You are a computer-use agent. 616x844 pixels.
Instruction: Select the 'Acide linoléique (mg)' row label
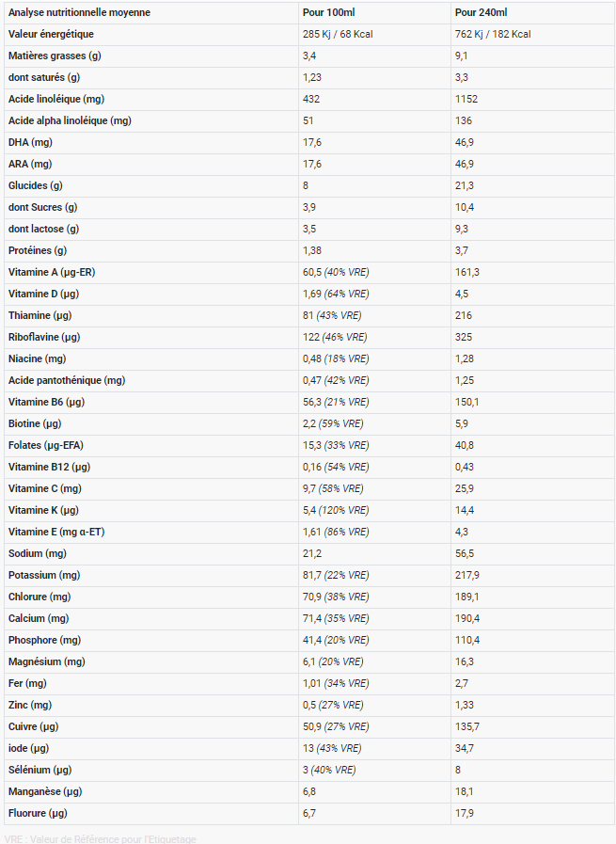57,99
